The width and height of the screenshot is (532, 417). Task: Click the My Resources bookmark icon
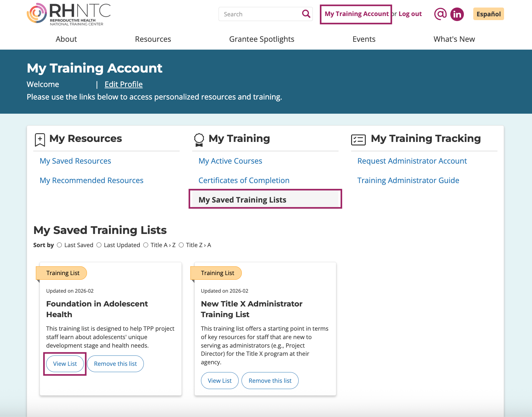[x=40, y=139]
